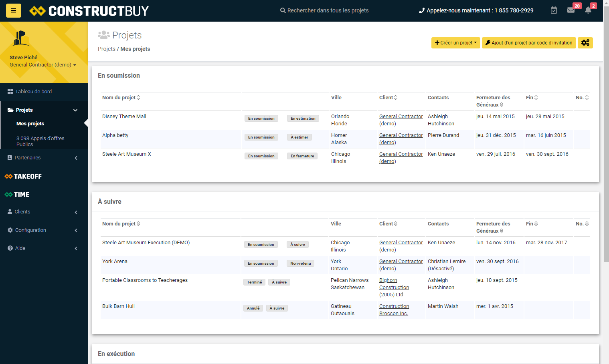Open General Contractor link in Alpha betty row

point(401,139)
